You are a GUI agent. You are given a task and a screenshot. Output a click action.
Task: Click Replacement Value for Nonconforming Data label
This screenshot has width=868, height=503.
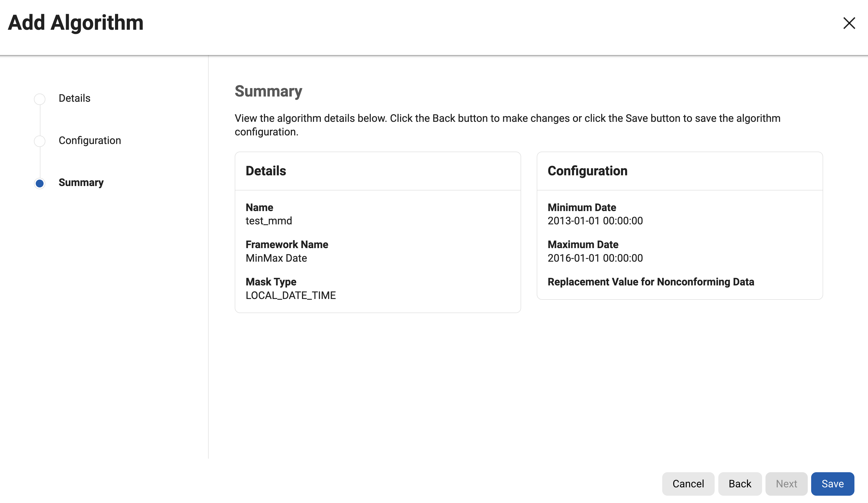tap(651, 282)
